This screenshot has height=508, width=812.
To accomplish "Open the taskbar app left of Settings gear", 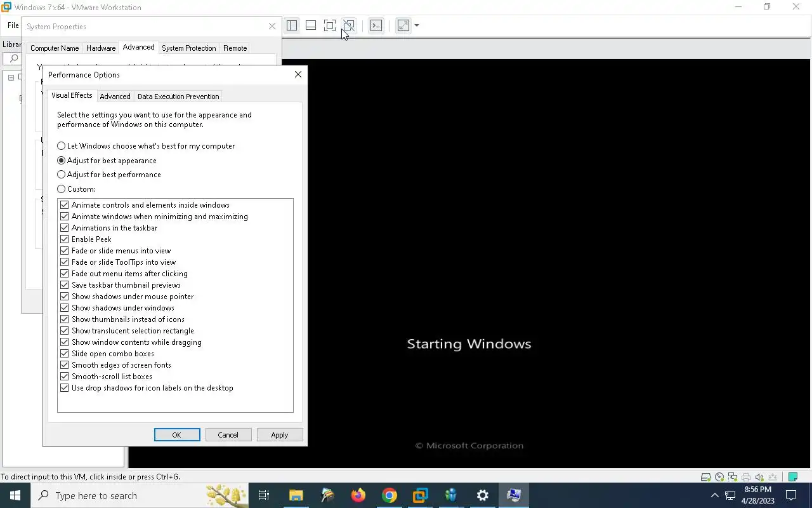I will (x=452, y=495).
